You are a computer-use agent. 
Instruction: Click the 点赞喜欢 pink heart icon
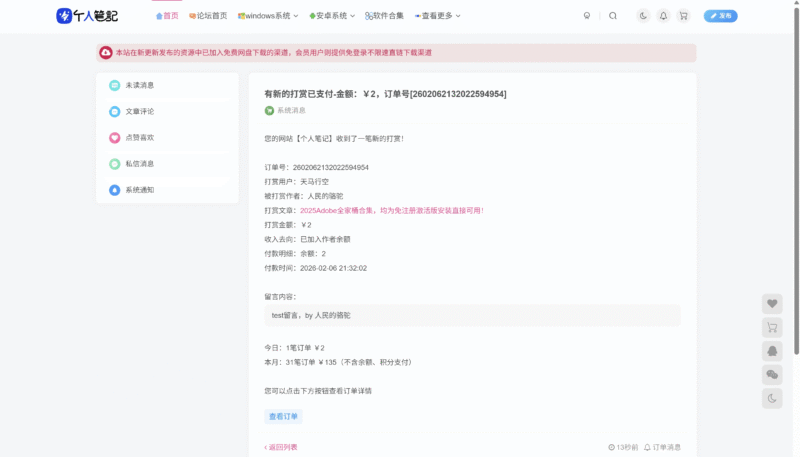[x=114, y=138]
